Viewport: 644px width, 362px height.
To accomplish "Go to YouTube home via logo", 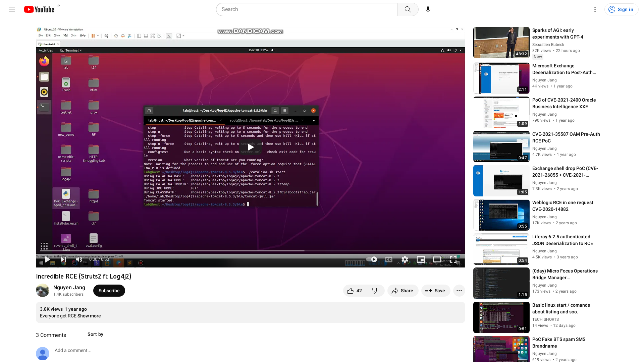I will 39,9.
